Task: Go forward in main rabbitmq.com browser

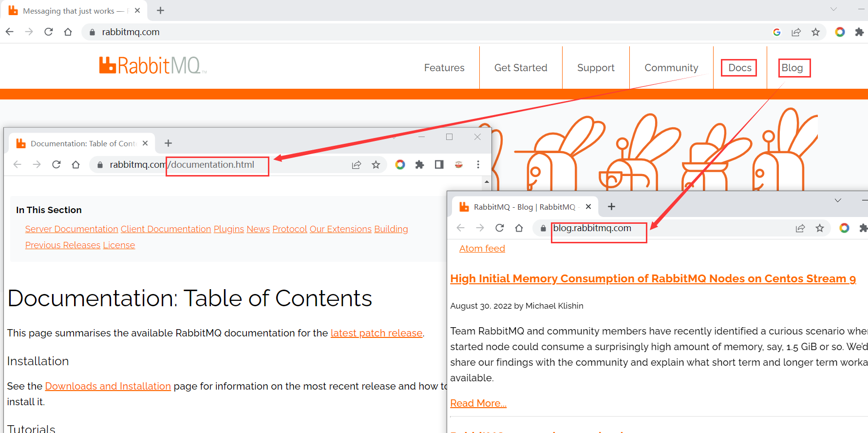Action: [x=29, y=32]
